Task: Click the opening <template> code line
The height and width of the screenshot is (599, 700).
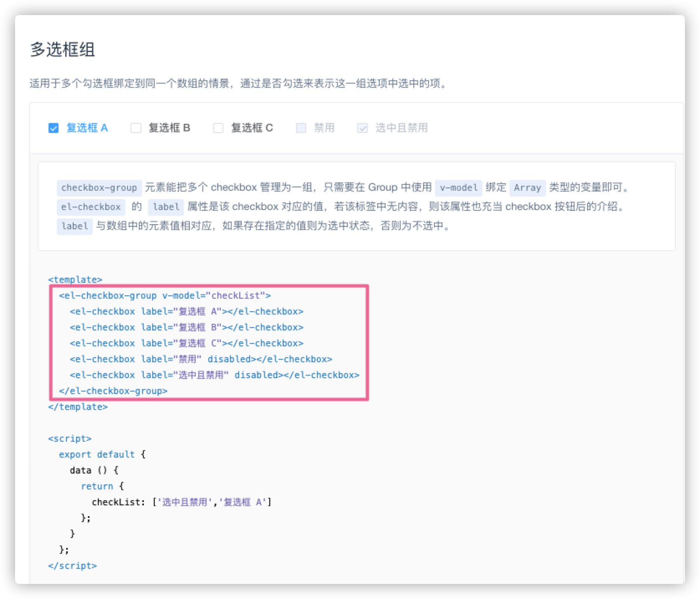Action: (x=75, y=279)
